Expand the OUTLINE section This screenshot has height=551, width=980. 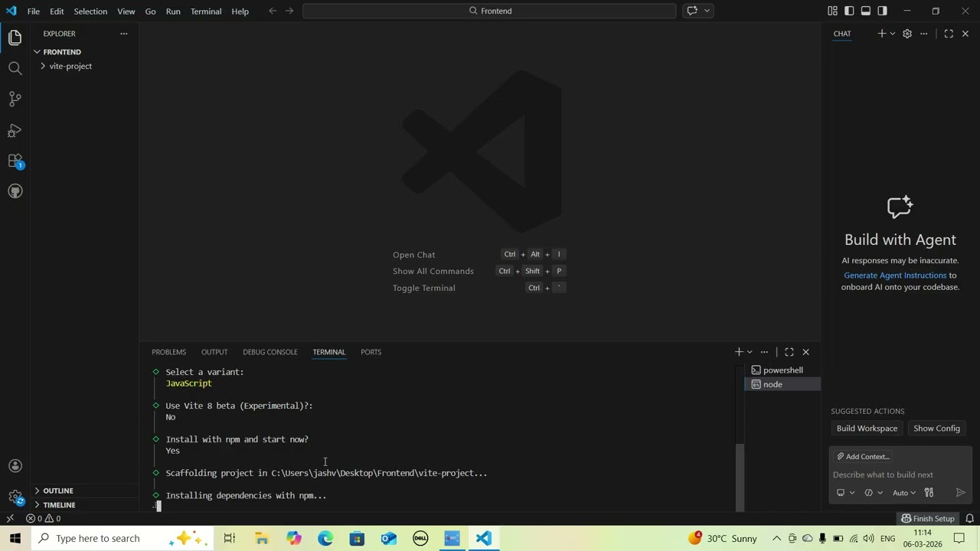click(x=84, y=491)
